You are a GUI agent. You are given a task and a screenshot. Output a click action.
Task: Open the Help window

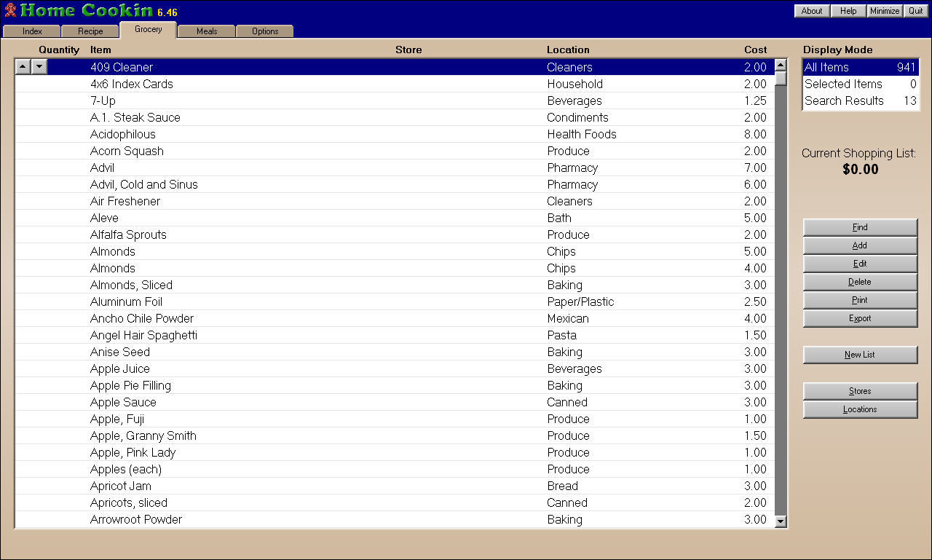[848, 11]
